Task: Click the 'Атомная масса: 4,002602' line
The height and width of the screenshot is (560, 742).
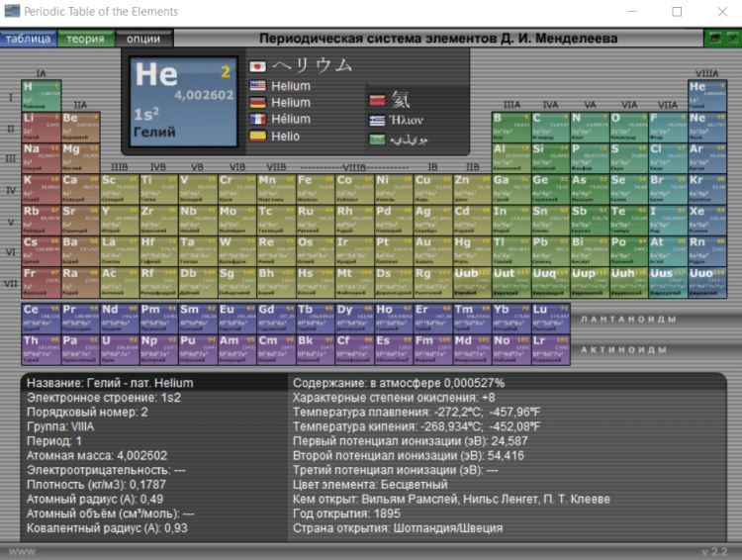Action: pyautogui.click(x=97, y=455)
